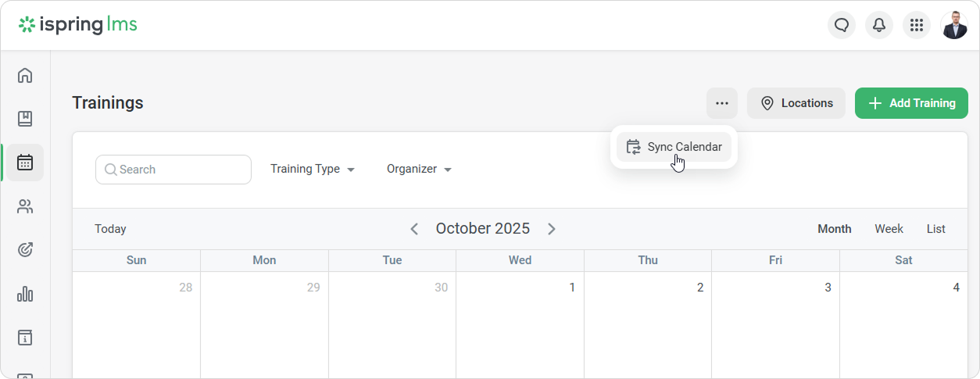
Task: Switch to the Week view tab
Action: point(889,229)
